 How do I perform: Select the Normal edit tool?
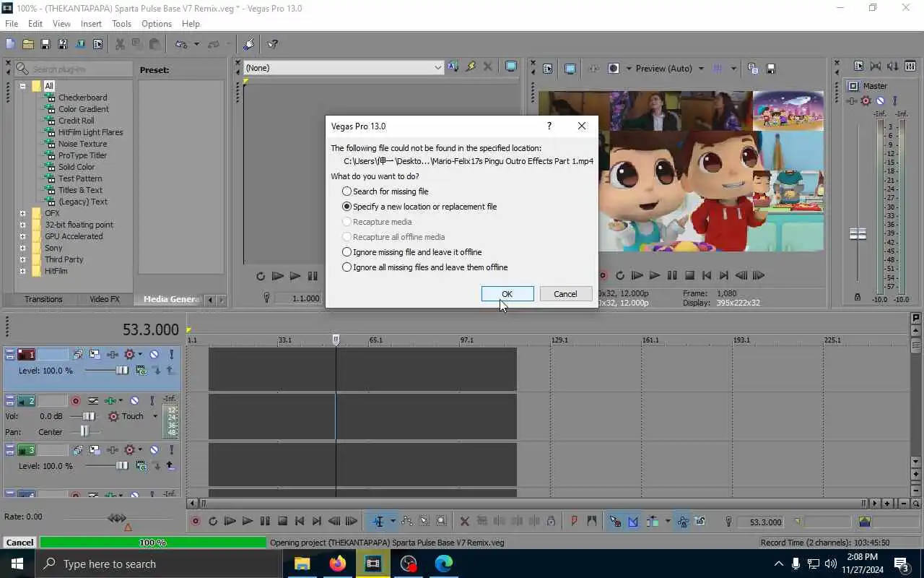click(378, 521)
